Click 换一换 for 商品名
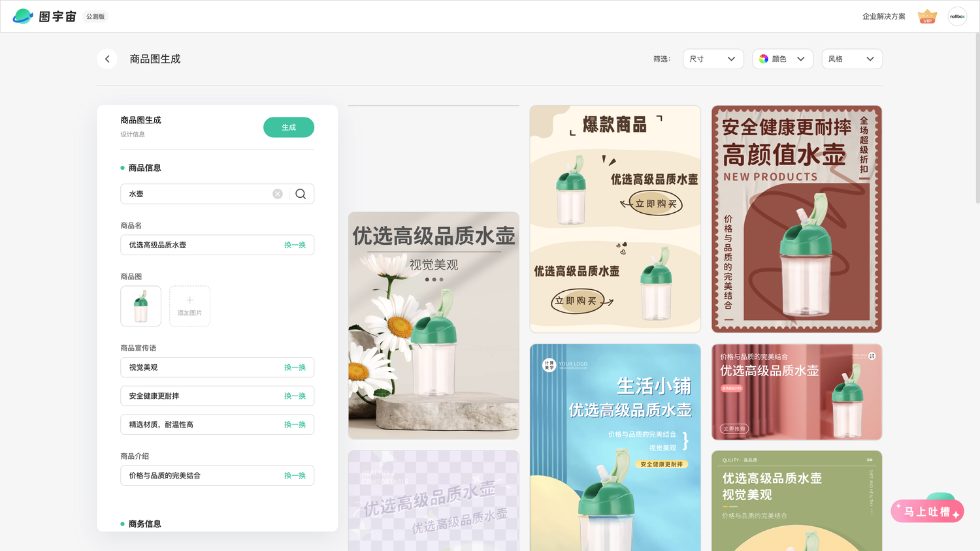The image size is (980, 551). click(x=295, y=245)
